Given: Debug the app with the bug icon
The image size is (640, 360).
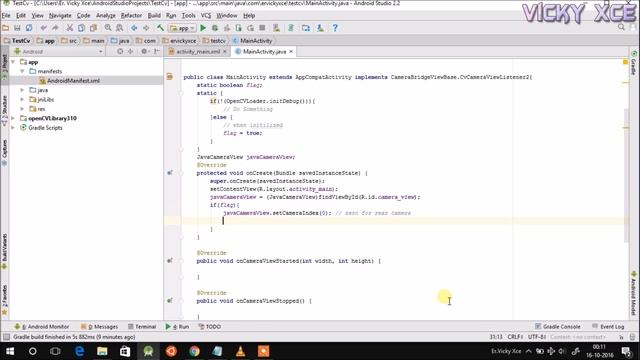Looking at the screenshot, I should point(215,28).
